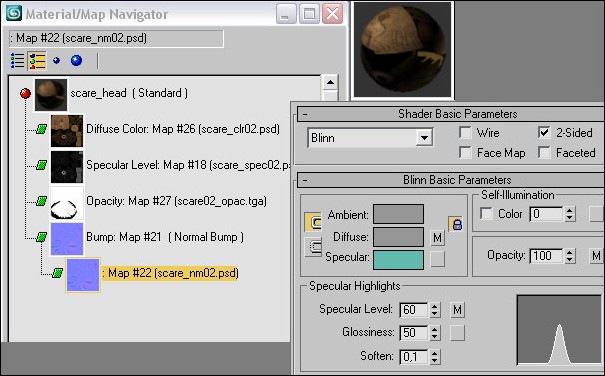
Task: Open scare_head material thumbnail
Action: (x=51, y=95)
